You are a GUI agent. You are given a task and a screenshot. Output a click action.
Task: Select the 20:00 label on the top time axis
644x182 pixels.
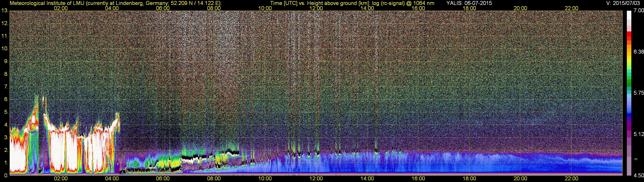(x=520, y=8)
